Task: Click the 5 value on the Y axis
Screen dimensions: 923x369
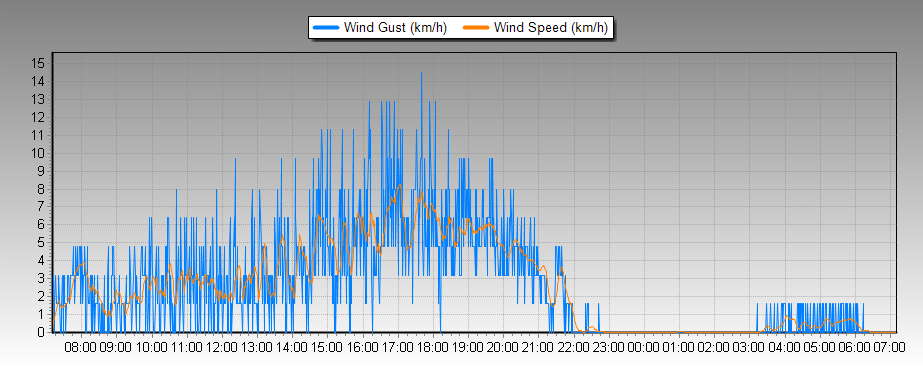Action: pyautogui.click(x=41, y=242)
